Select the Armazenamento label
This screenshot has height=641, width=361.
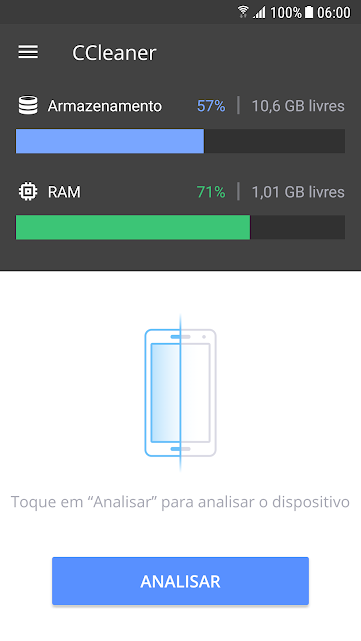(105, 106)
